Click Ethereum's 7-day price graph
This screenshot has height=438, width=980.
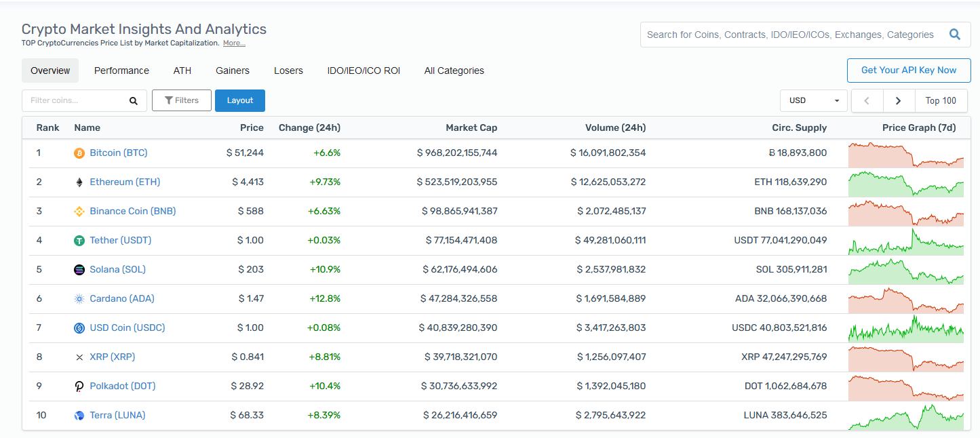pos(906,183)
